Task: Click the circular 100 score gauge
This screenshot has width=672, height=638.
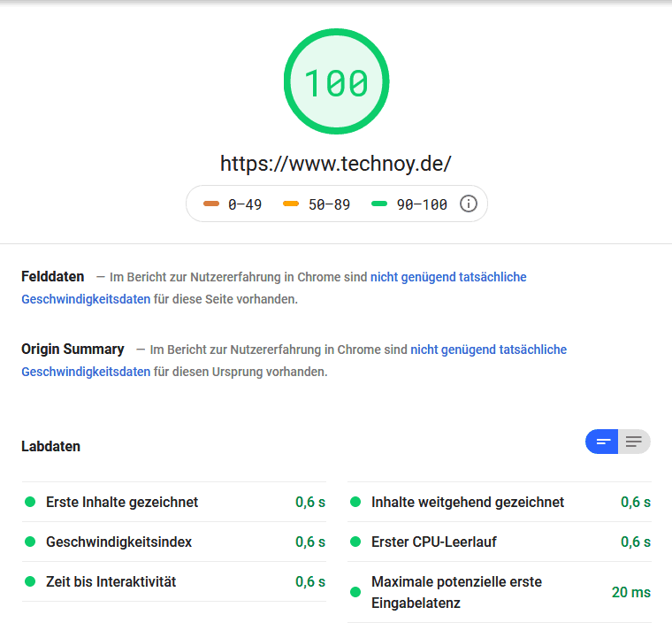Action: point(336,82)
